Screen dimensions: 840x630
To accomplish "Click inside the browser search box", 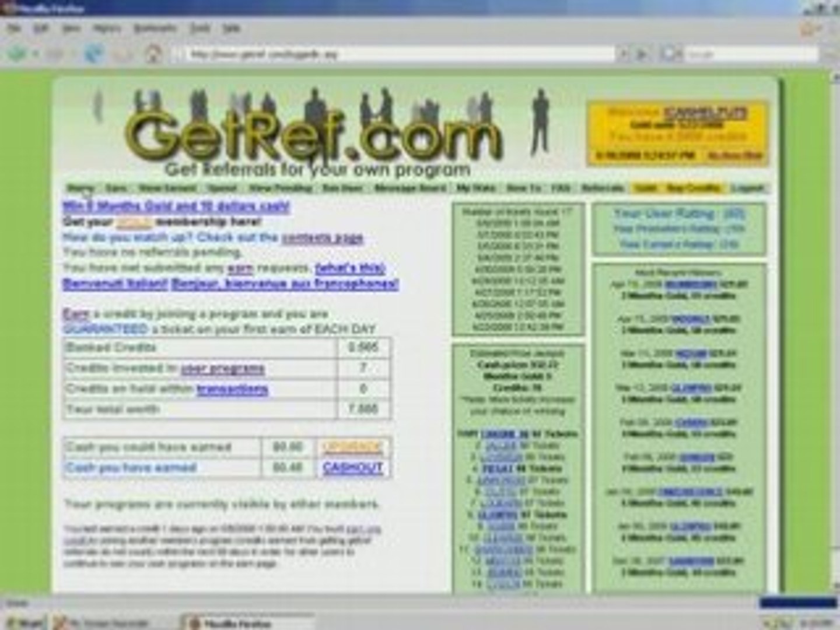I will point(750,54).
